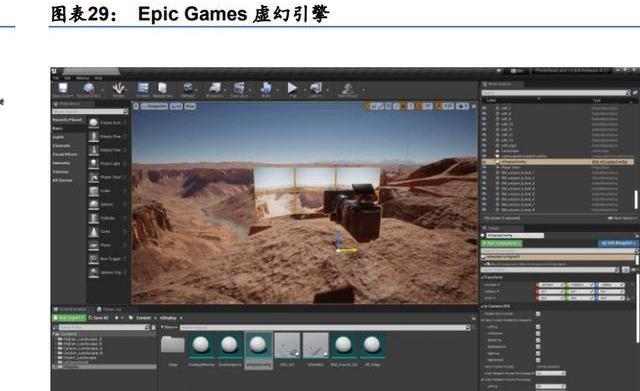Start Play in editor
This screenshot has height=391, width=640.
[292, 90]
